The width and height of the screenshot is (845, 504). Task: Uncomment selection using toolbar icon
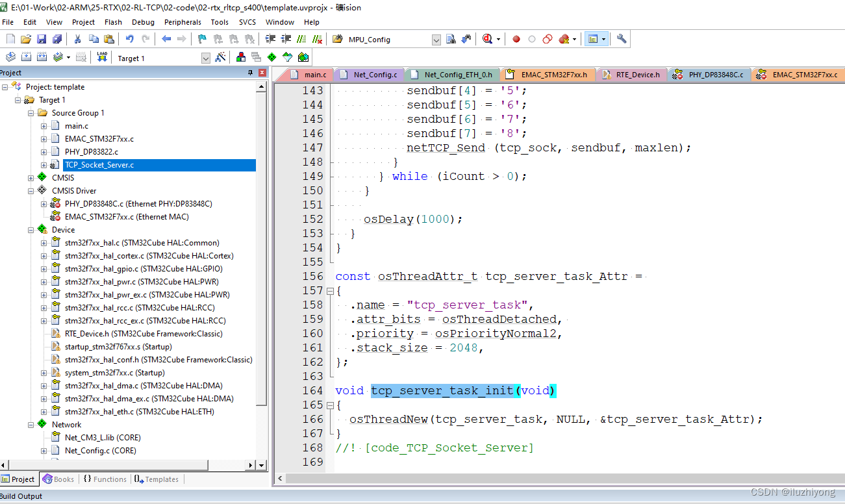317,39
